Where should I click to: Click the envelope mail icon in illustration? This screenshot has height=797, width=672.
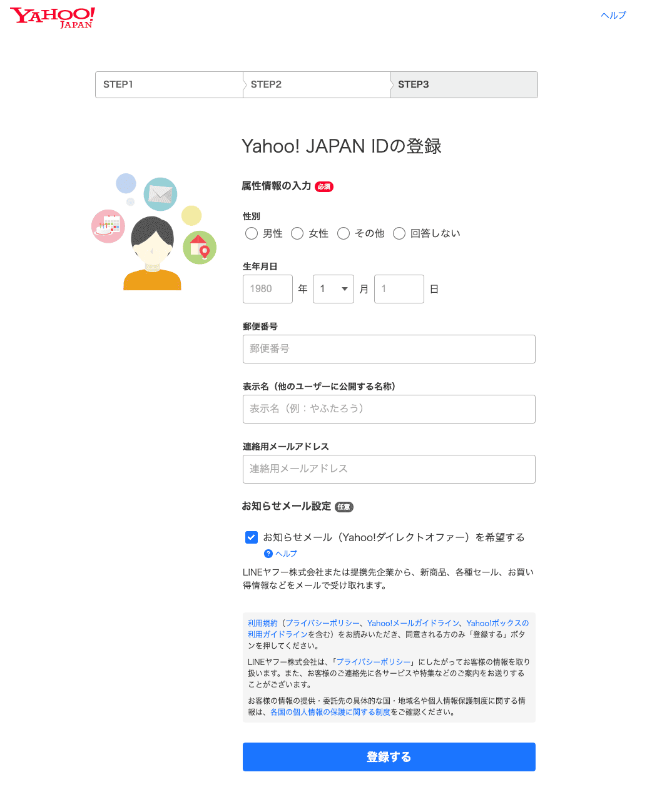point(160,195)
